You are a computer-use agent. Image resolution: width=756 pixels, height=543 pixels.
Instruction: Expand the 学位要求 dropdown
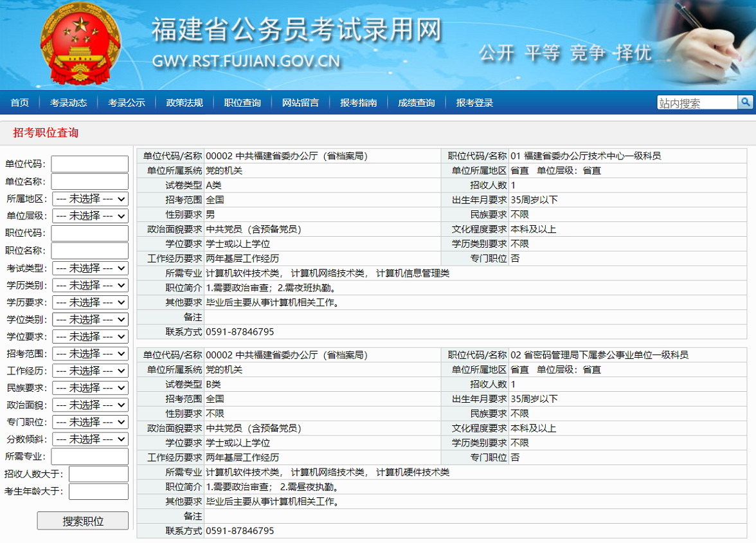tap(90, 336)
